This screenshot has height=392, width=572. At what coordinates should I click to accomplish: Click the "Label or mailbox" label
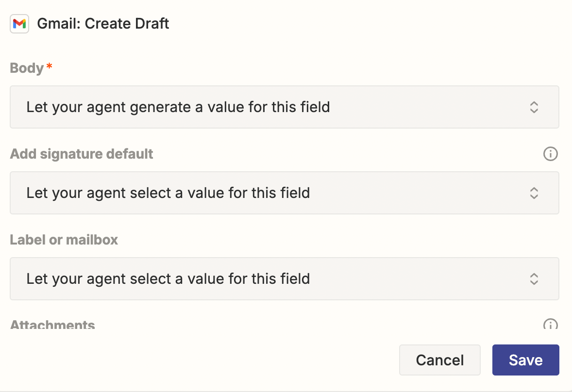(64, 240)
